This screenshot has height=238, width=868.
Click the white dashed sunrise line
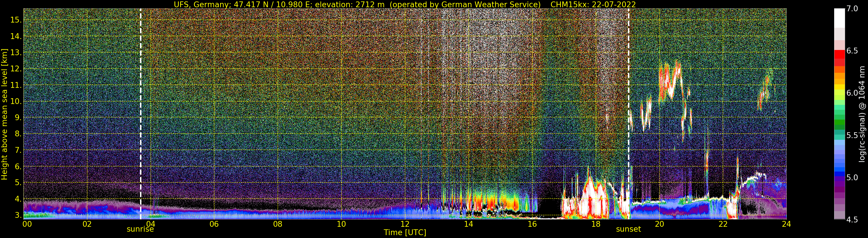coord(141,114)
